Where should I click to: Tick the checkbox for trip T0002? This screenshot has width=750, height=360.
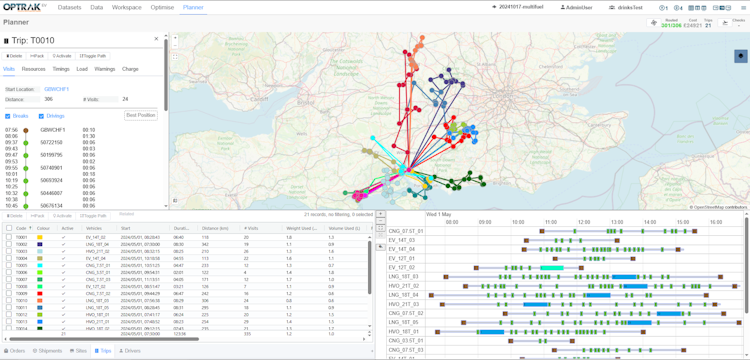pos(9,244)
